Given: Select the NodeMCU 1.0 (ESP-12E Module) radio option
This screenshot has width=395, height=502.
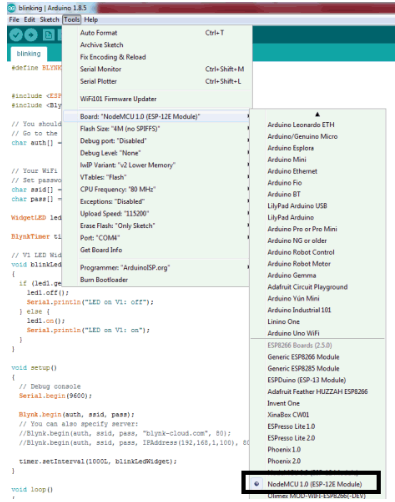Looking at the screenshot, I should [256, 484].
